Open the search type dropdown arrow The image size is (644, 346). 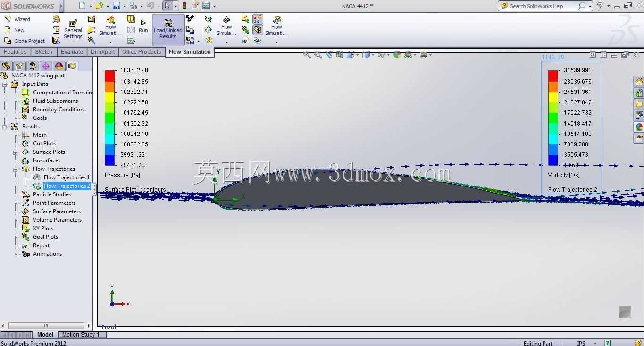[590, 6]
